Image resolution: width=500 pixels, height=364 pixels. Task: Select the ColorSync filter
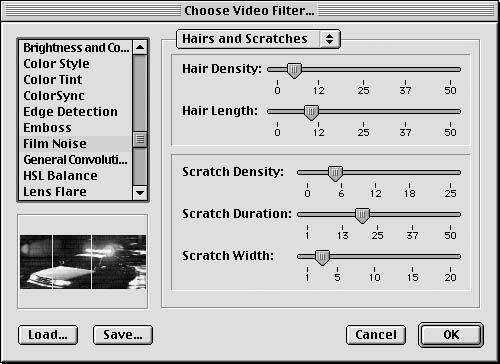76,96
